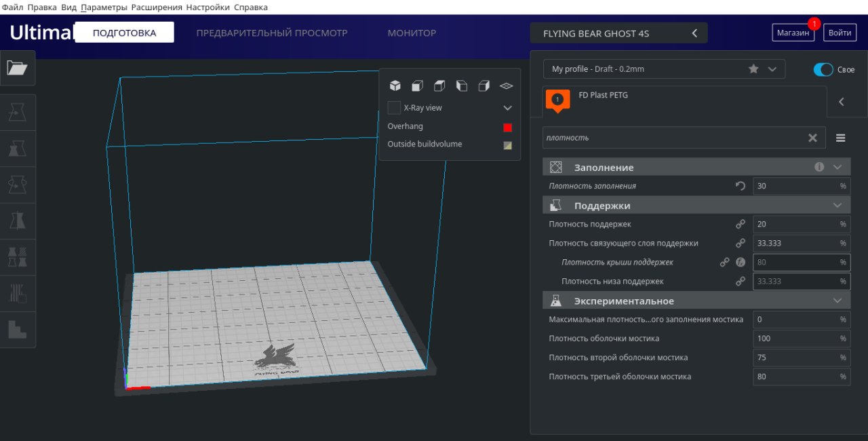The width and height of the screenshot is (868, 441).
Task: Click the red Overhang color swatch
Action: click(x=507, y=127)
